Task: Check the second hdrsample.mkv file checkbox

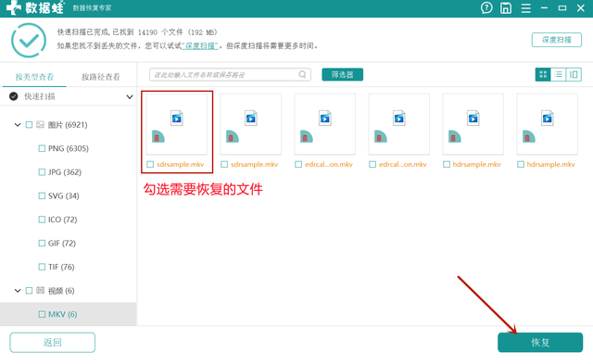Action: click(521, 165)
